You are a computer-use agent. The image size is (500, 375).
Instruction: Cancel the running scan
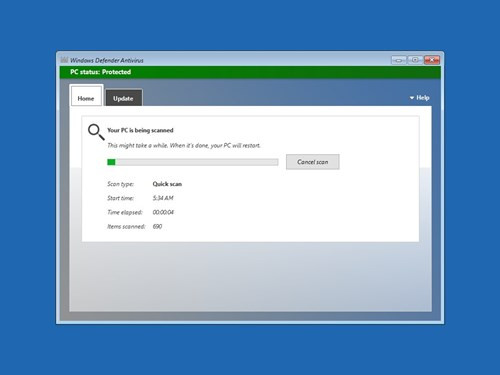point(313,162)
